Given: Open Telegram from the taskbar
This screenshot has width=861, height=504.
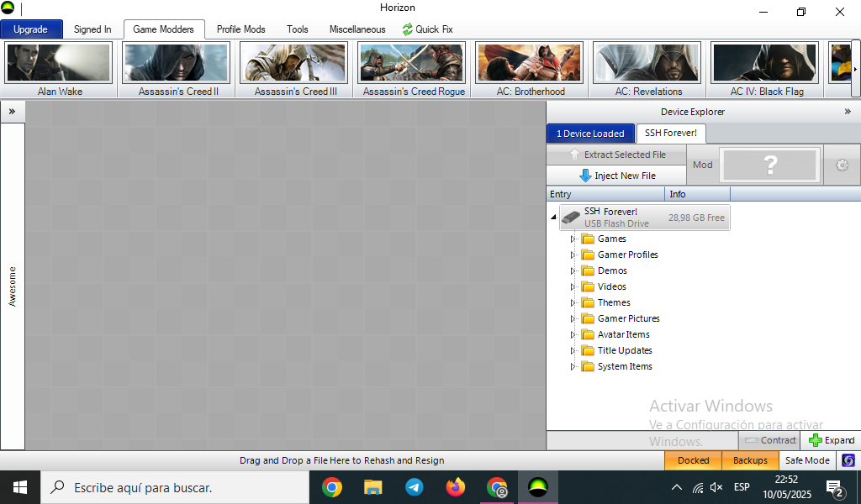Looking at the screenshot, I should (x=414, y=487).
